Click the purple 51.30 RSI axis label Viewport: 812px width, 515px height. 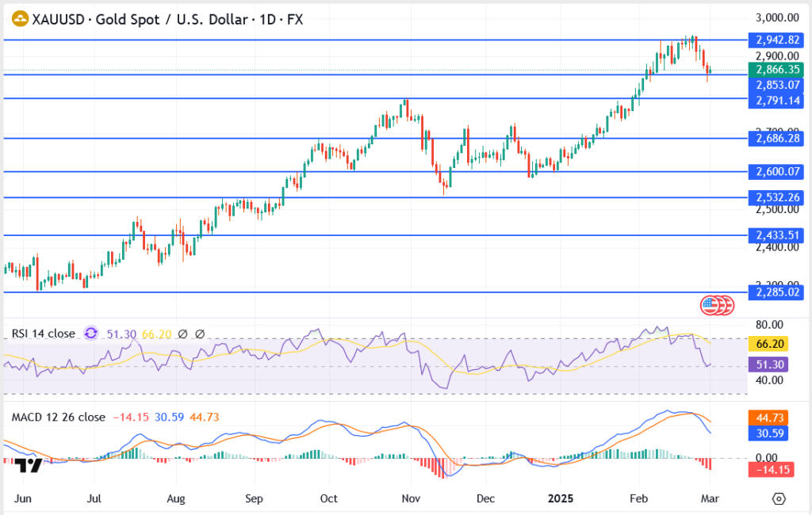(x=771, y=364)
